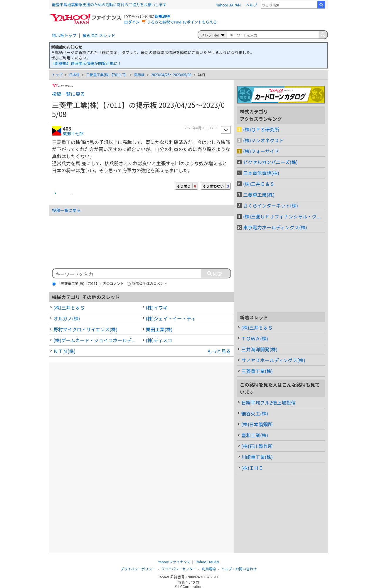
Task: Open 【新機能】適時開示情報が閲覧可能に link
Action: [86, 64]
